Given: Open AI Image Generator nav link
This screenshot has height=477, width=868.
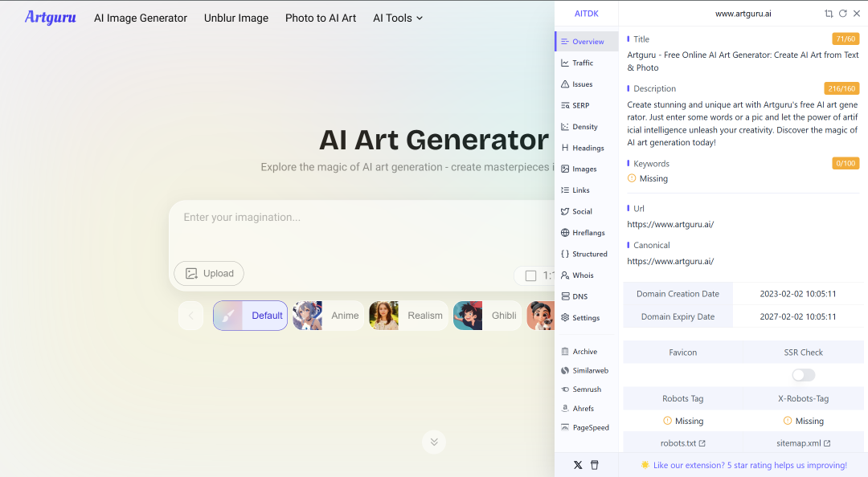Looking at the screenshot, I should tap(141, 18).
